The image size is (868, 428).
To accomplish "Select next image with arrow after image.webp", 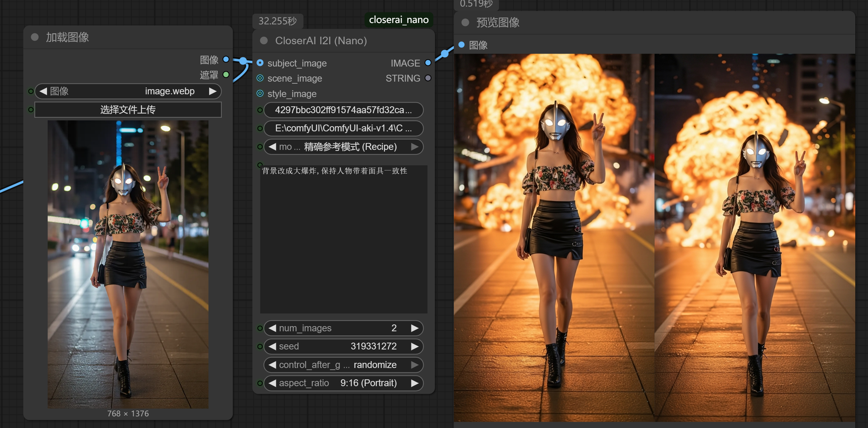I will coord(213,91).
